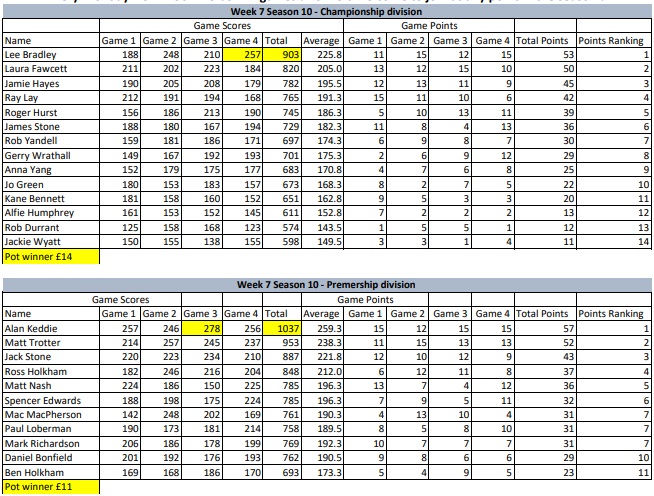Select the Anna Yang name cell
The width and height of the screenshot is (654, 496).
tap(51, 170)
